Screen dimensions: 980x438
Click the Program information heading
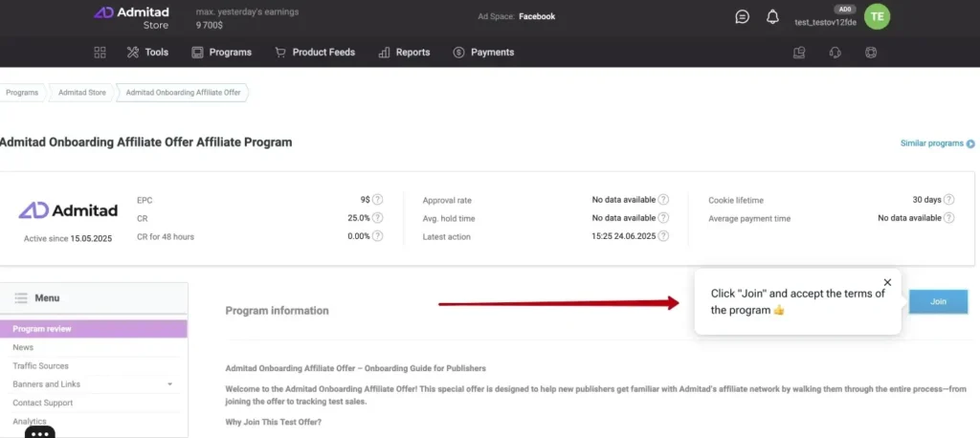(x=277, y=311)
